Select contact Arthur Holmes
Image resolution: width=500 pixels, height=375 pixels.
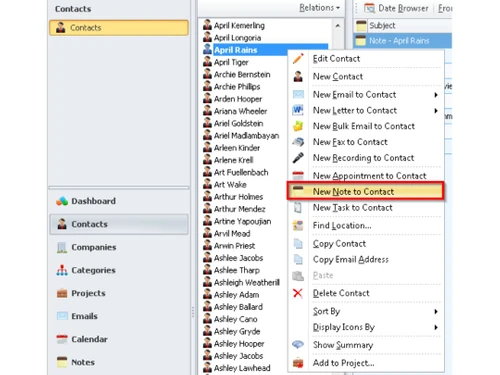pyautogui.click(x=238, y=197)
